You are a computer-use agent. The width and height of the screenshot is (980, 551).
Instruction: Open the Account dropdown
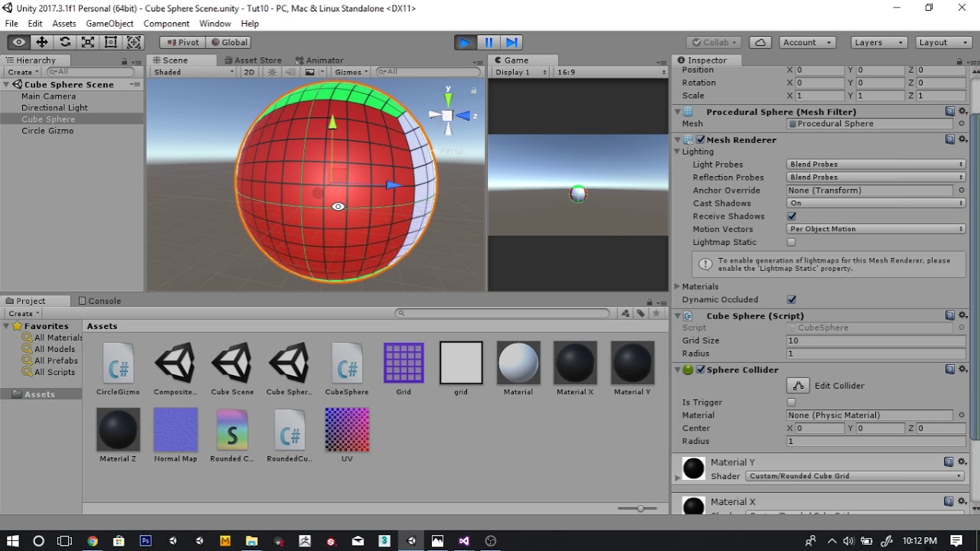coord(808,43)
